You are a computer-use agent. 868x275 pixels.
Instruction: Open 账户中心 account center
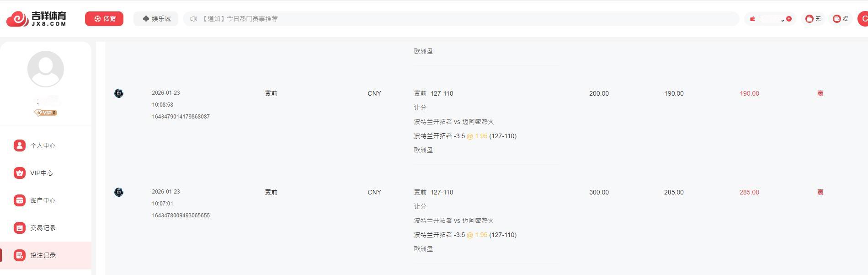(43, 200)
